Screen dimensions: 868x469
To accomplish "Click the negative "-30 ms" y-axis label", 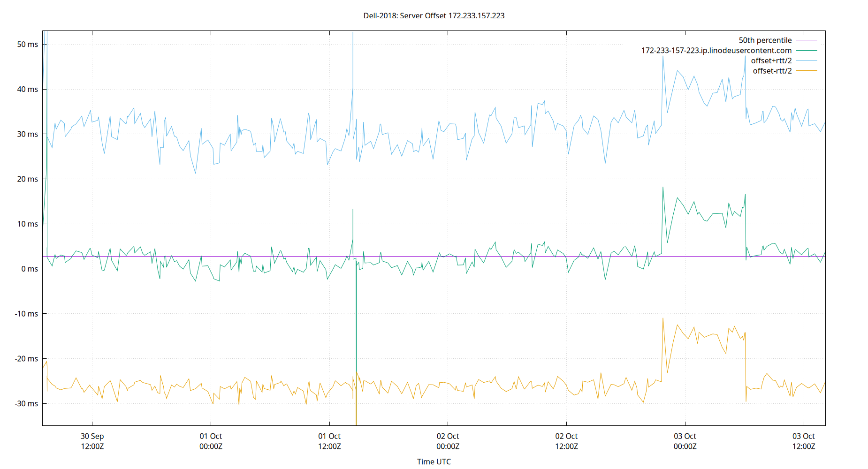I will point(26,404).
